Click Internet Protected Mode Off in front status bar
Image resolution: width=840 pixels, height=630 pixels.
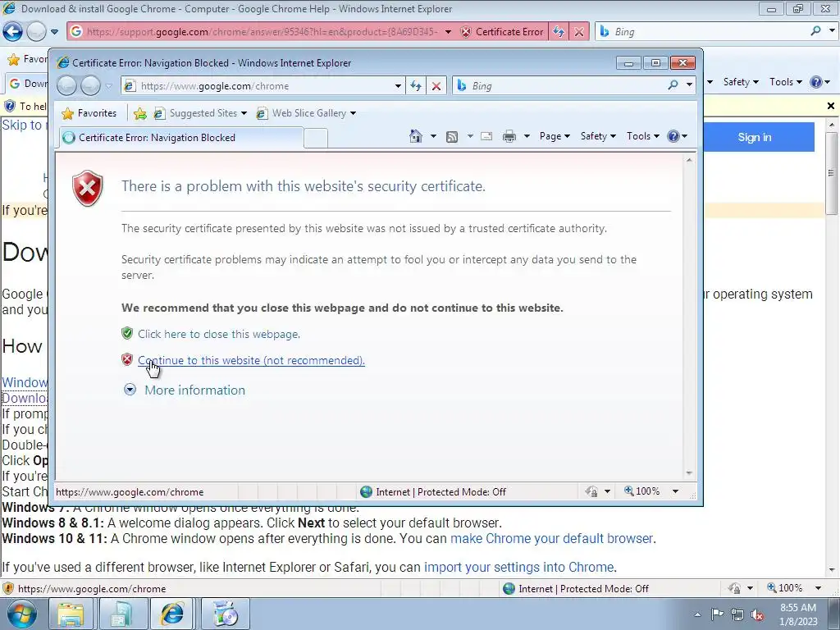click(x=433, y=492)
